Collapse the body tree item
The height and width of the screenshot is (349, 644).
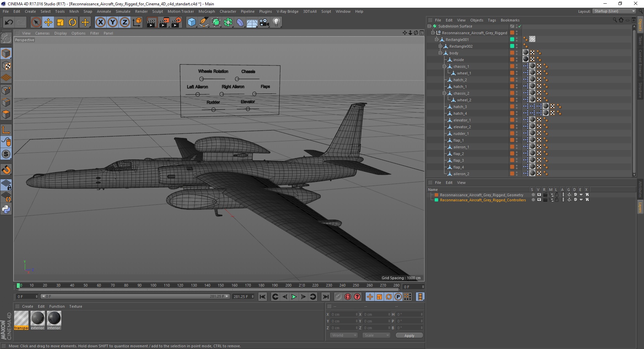(x=440, y=53)
